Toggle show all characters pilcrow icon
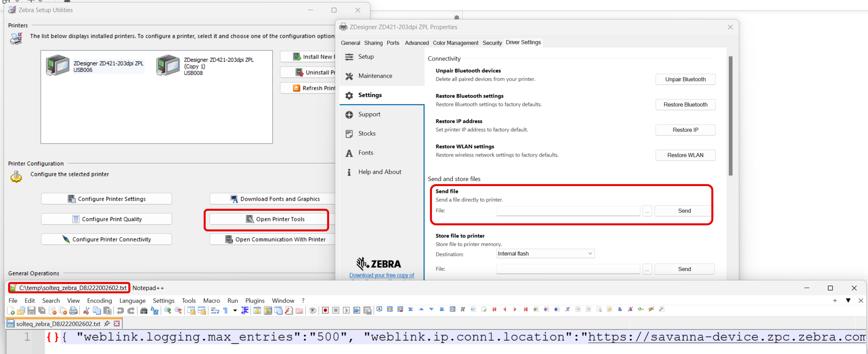This screenshot has width=868, height=354. [x=226, y=311]
